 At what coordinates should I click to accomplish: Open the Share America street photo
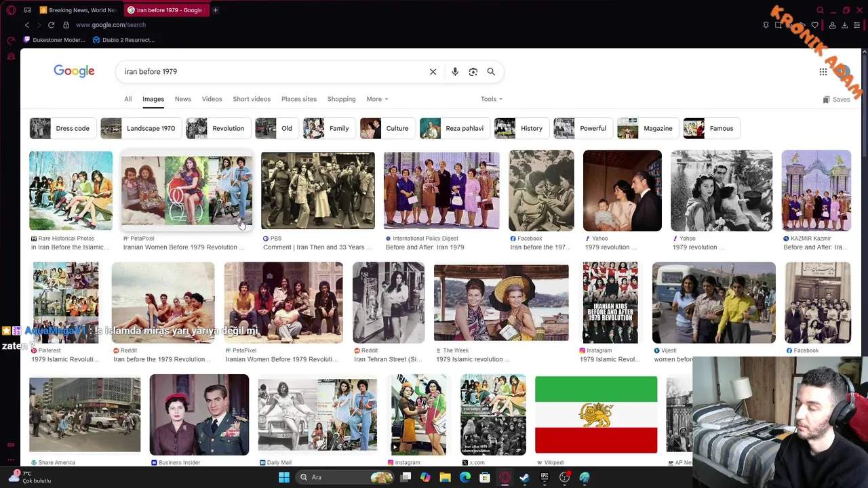(85, 415)
